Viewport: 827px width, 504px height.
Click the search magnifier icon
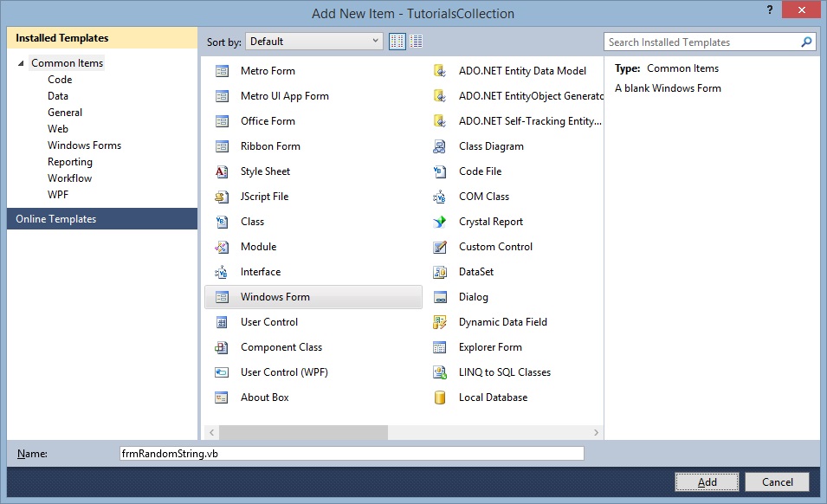tap(806, 42)
